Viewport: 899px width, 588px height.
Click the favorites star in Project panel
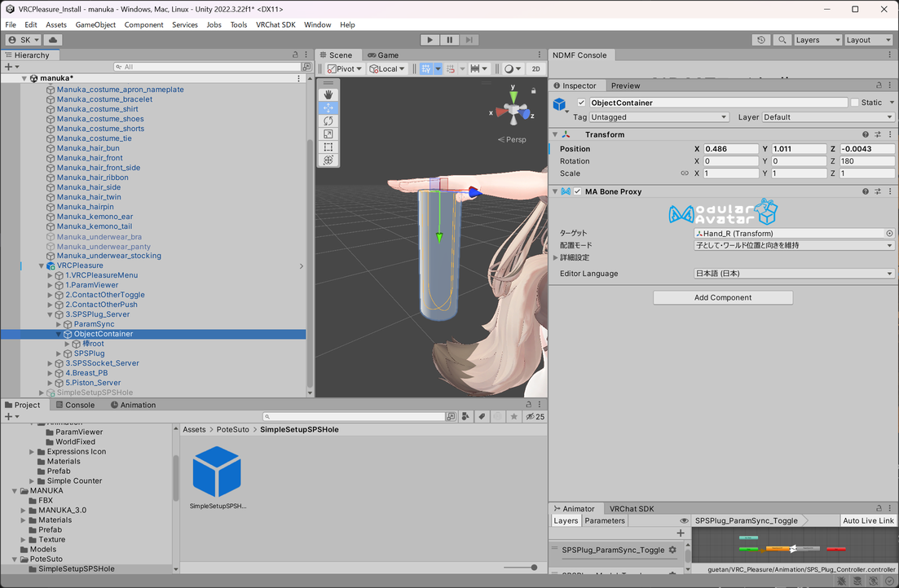point(513,417)
